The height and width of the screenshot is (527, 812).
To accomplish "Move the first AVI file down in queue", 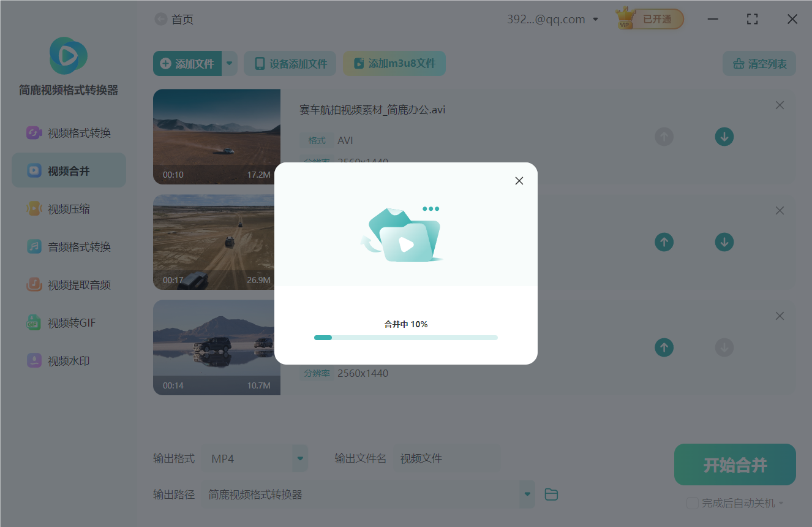I will (724, 137).
